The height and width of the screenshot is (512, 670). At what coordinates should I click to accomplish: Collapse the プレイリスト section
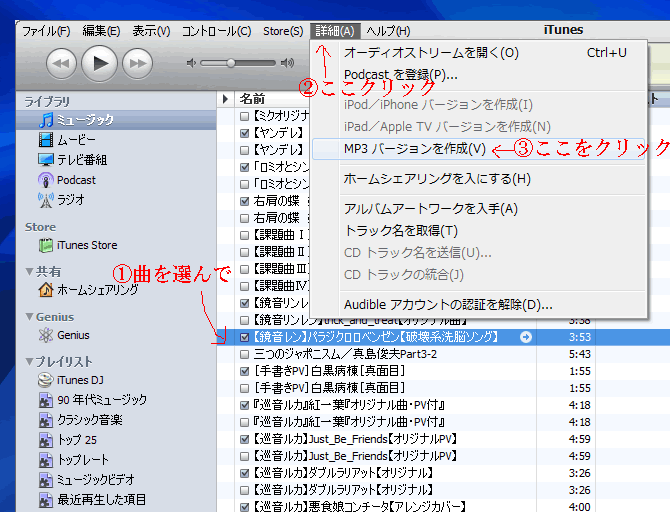click(x=30, y=361)
